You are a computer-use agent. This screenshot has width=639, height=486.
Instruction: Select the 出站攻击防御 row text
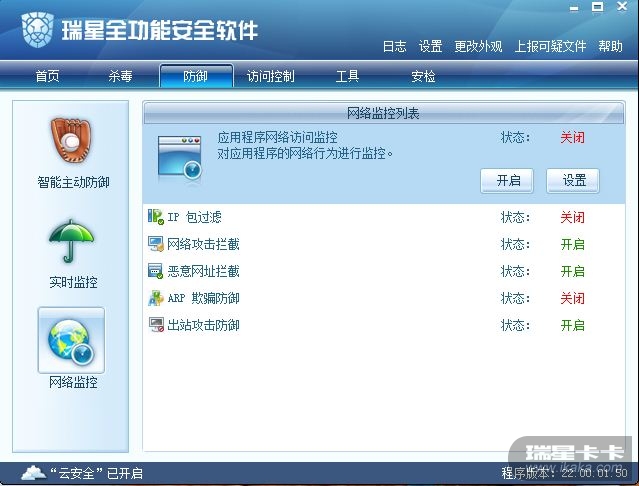click(203, 325)
